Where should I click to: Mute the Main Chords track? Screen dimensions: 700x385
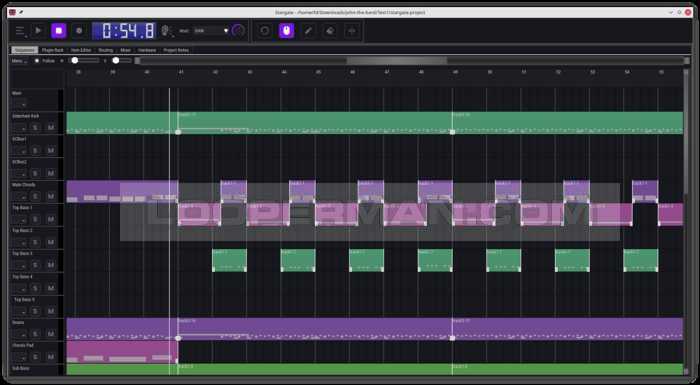50,196
